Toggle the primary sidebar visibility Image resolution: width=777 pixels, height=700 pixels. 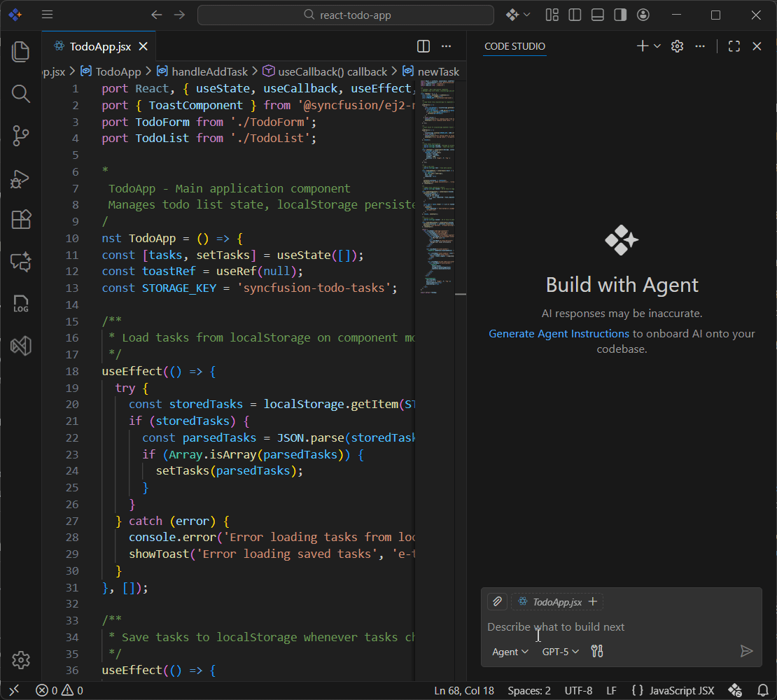point(574,15)
